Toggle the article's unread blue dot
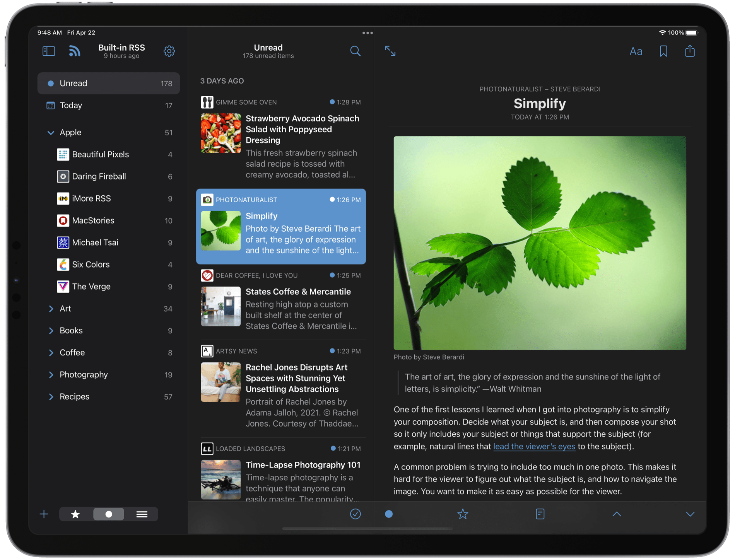 389,514
